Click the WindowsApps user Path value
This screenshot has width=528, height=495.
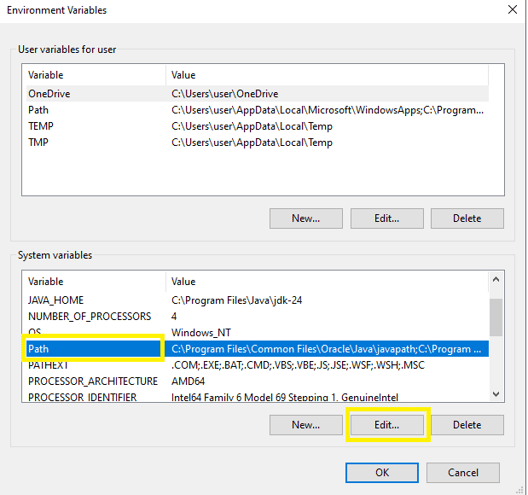327,110
